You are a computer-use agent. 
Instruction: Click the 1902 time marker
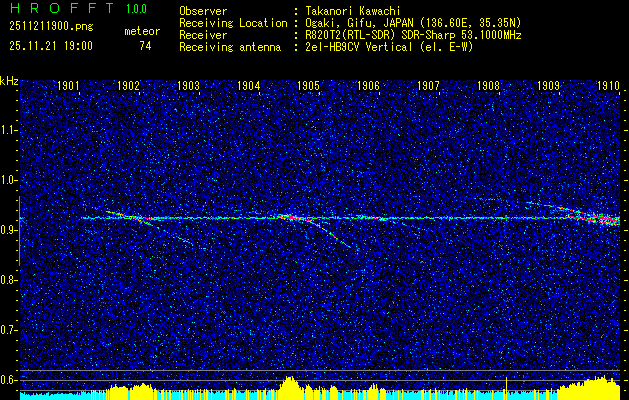[128, 85]
